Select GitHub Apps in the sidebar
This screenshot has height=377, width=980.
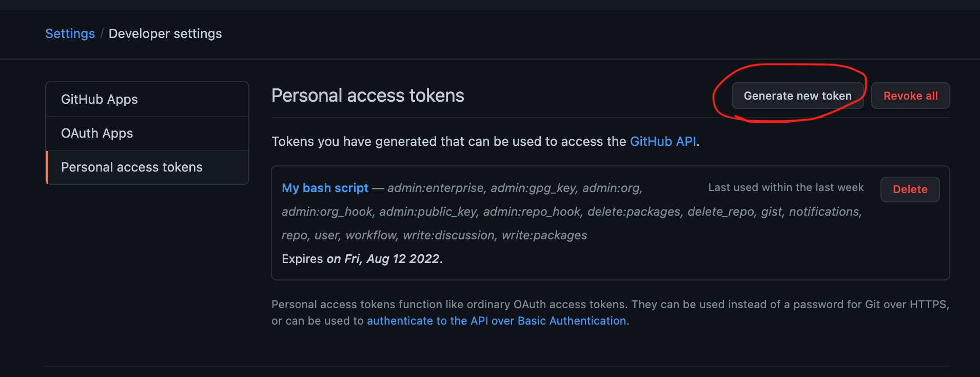click(x=147, y=99)
